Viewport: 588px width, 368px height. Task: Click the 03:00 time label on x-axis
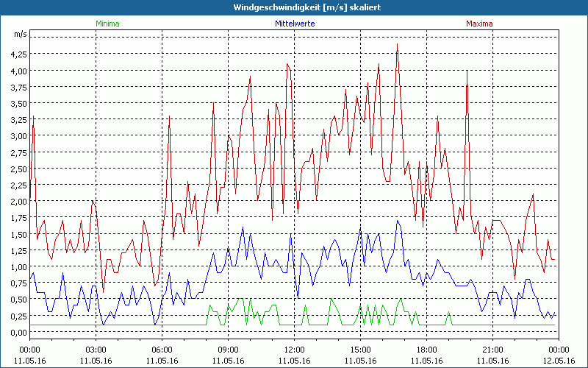pos(96,350)
